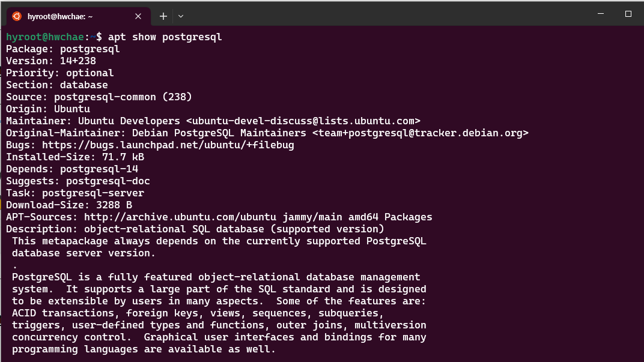Click the Depends: postgresql-14 text

[x=72, y=169]
